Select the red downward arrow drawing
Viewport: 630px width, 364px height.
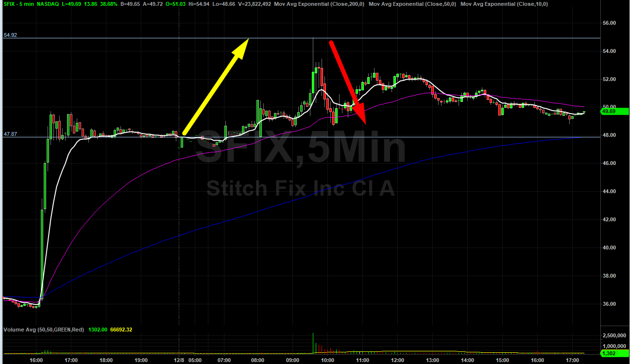pyautogui.click(x=347, y=82)
